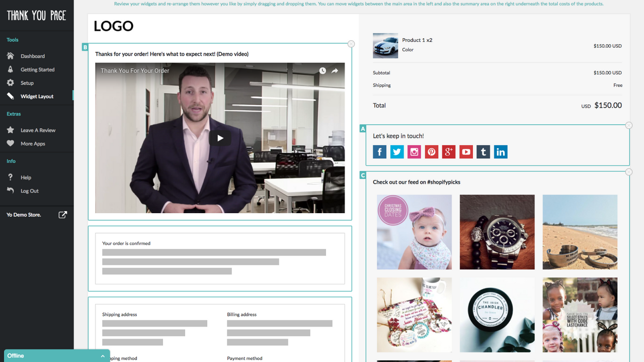
Task: Click the Dashboard home icon
Action: [x=10, y=56]
